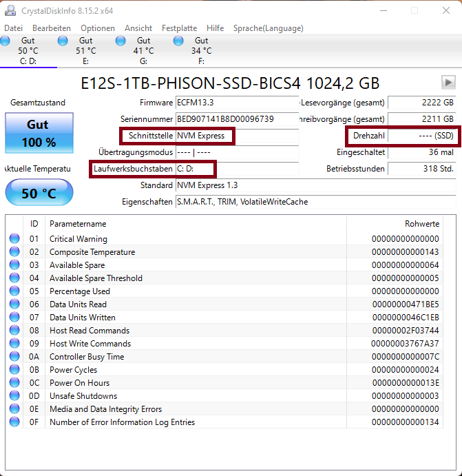Click status orb for Available Spare Threshold
Image resolution: width=462 pixels, height=476 pixels.
pos(14,278)
